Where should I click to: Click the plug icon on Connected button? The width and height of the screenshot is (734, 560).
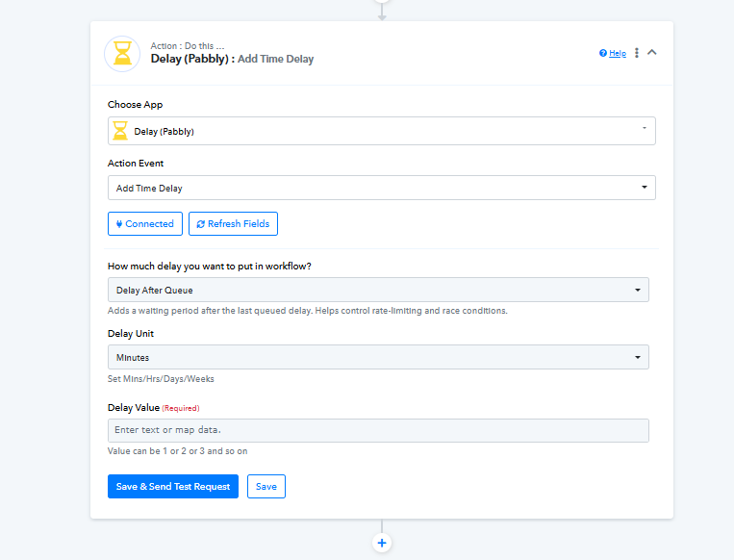point(118,224)
